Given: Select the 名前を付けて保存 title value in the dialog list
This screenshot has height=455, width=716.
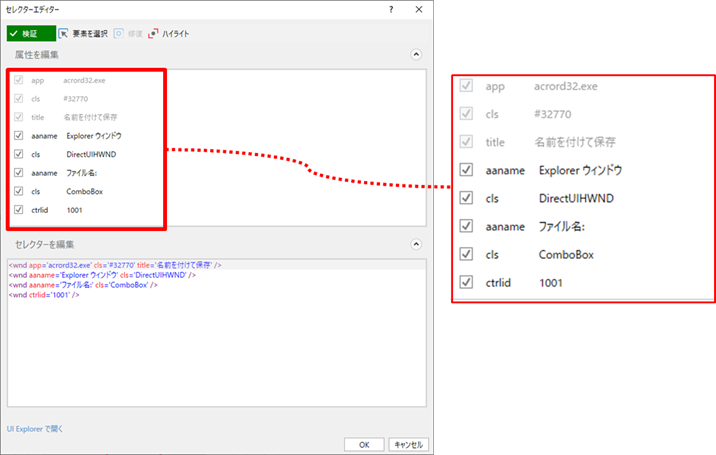Looking at the screenshot, I should pos(90,117).
